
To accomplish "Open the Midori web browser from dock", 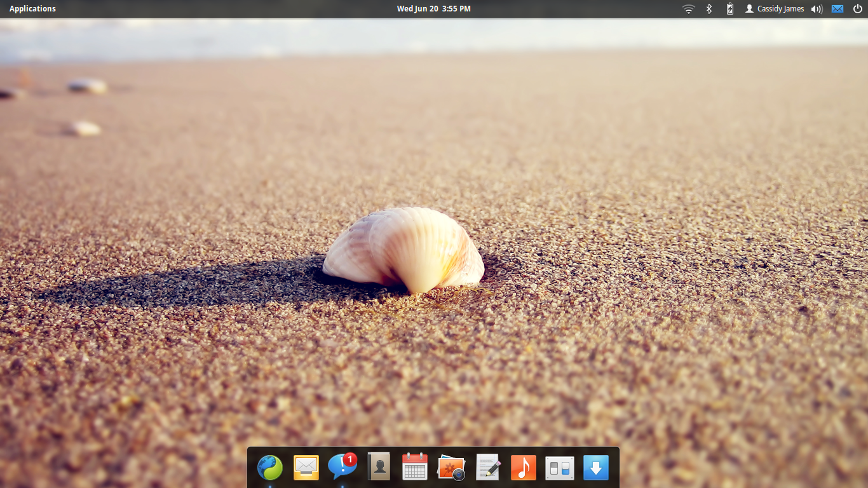I will tap(269, 468).
